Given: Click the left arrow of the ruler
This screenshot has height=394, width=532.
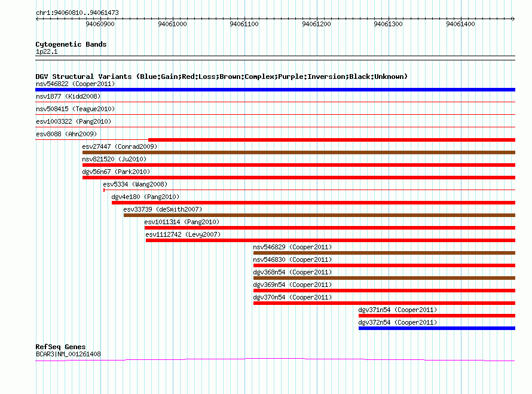Looking at the screenshot, I should [37, 19].
